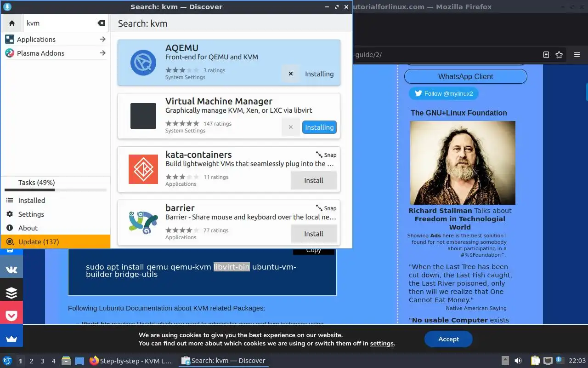Viewport: 588px width, 368px height.
Task: Open the update notifier tray icon
Action: (x=560, y=360)
